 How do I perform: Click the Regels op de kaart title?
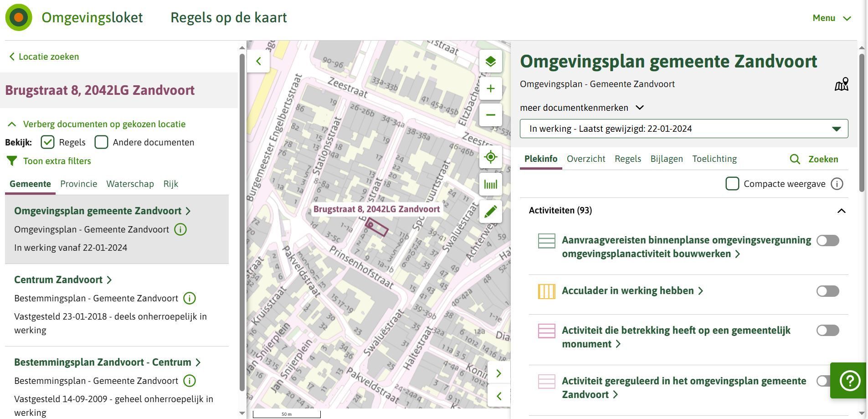pos(229,17)
